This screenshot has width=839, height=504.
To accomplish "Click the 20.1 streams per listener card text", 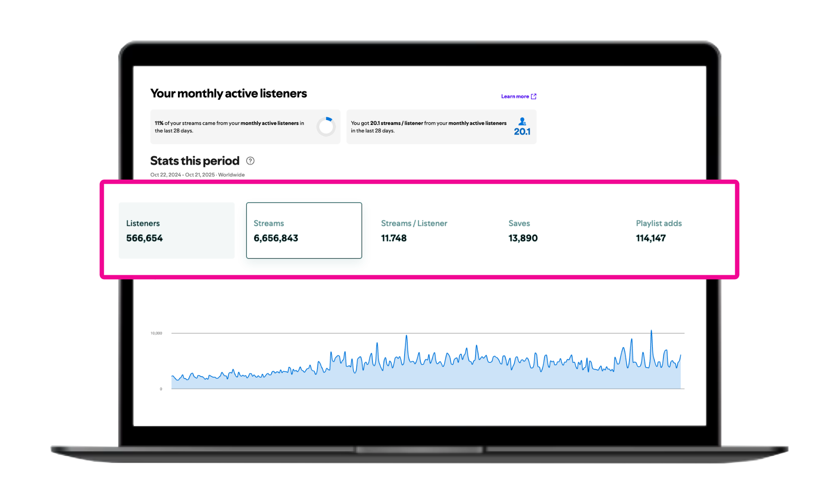I will 429,127.
